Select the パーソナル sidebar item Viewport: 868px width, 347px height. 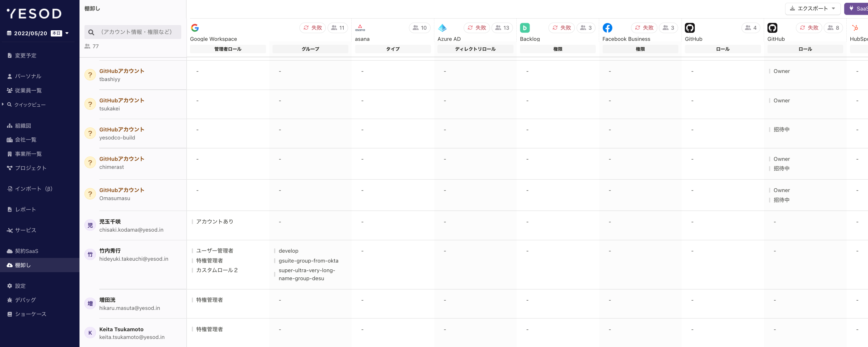(x=27, y=76)
